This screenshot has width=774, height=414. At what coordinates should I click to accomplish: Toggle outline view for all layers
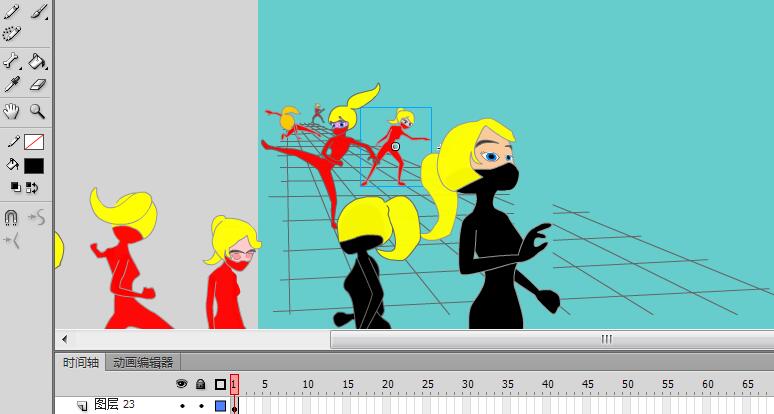click(221, 384)
